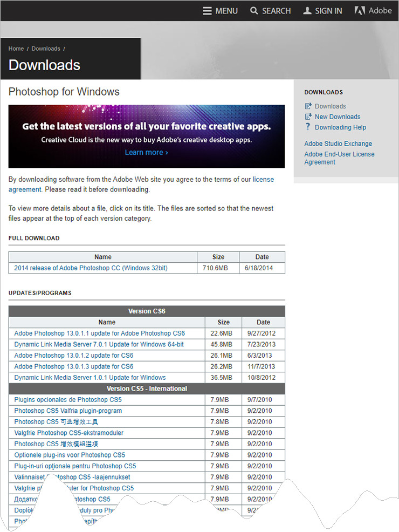Open the hamburger MENU icon
Screen dimensions: 399x532
click(x=207, y=11)
